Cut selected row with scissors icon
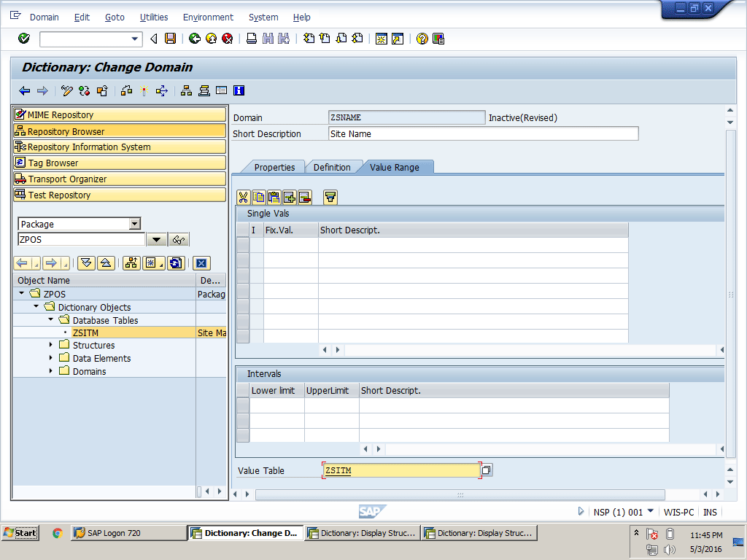 [244, 197]
